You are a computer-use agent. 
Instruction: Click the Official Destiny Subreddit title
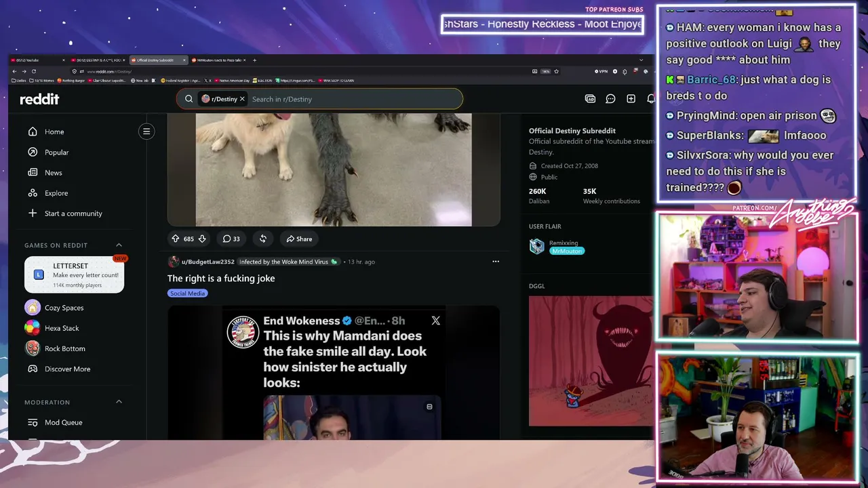coord(572,131)
